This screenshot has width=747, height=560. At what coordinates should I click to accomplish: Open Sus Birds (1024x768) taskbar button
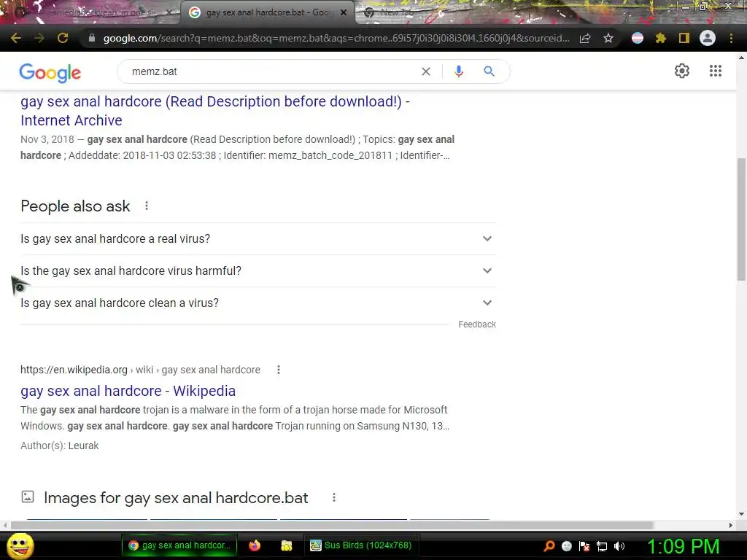click(361, 545)
